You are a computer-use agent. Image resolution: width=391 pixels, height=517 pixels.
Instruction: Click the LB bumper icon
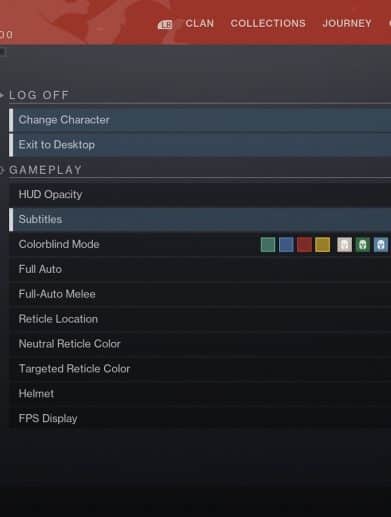click(x=165, y=24)
